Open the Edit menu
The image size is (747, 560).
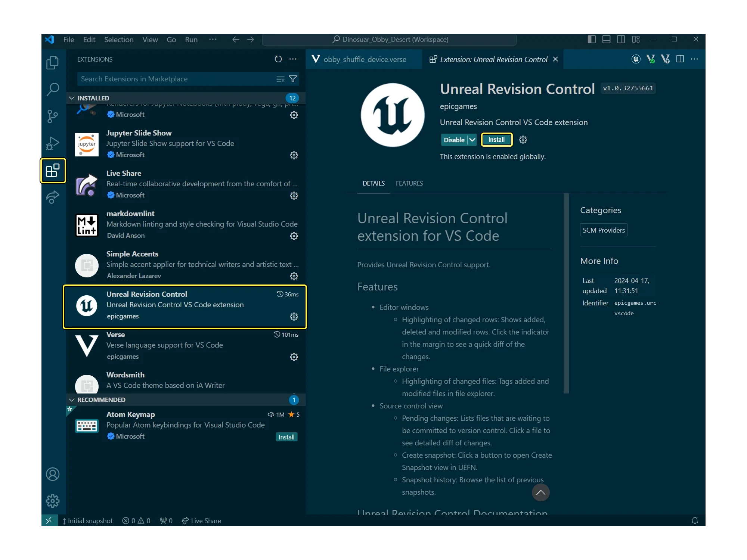89,39
